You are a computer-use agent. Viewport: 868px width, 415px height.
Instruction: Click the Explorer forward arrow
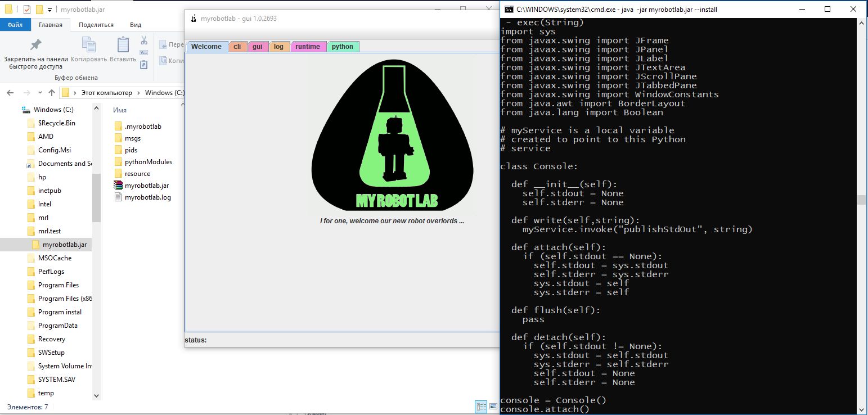tap(26, 93)
